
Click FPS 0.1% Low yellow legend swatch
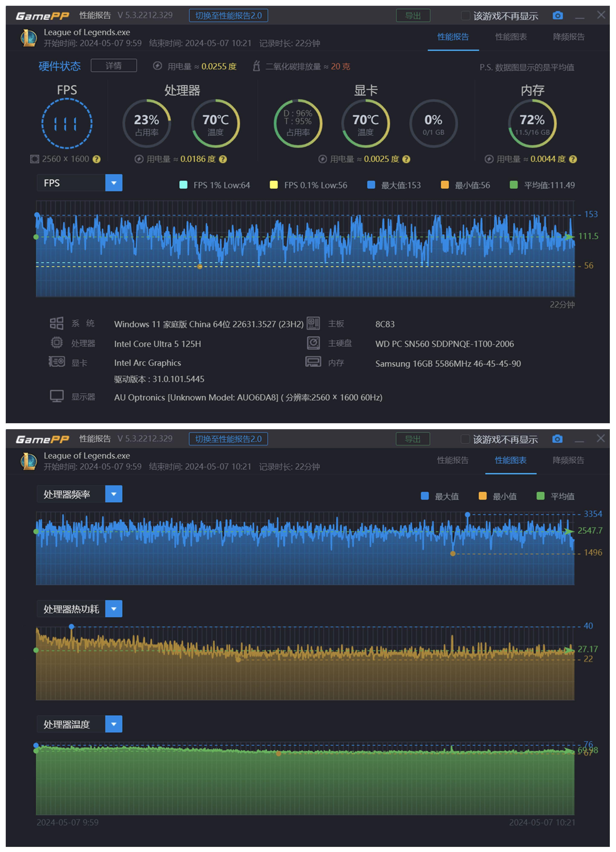274,185
